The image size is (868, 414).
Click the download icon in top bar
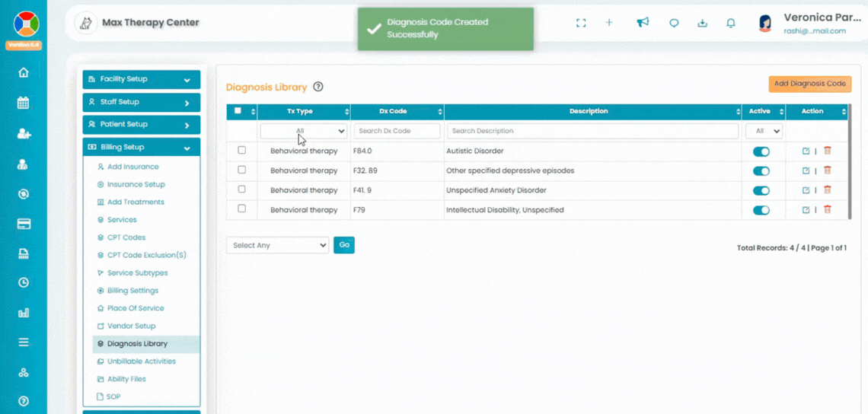pos(703,24)
